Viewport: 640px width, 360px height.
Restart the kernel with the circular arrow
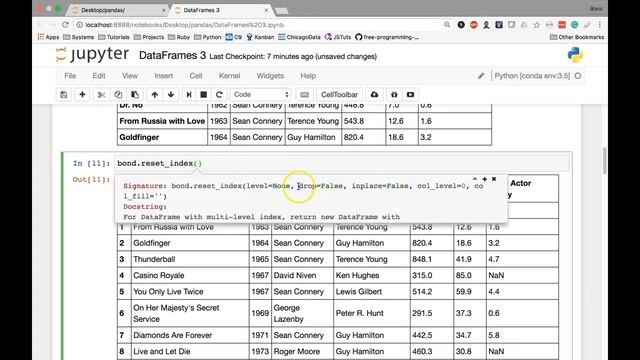pyautogui.click(x=219, y=95)
